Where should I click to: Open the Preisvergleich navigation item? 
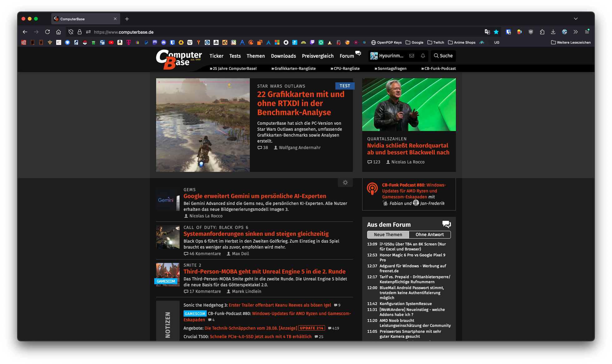(318, 56)
